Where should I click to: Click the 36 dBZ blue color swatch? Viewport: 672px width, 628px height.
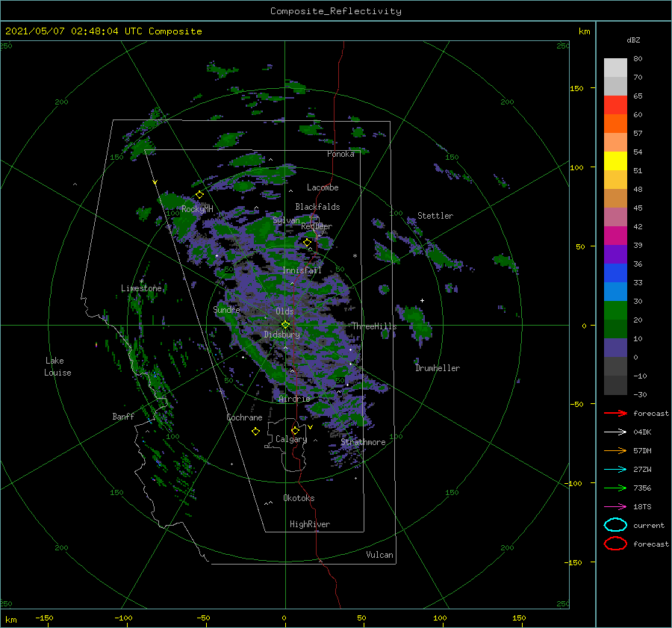[x=615, y=273]
